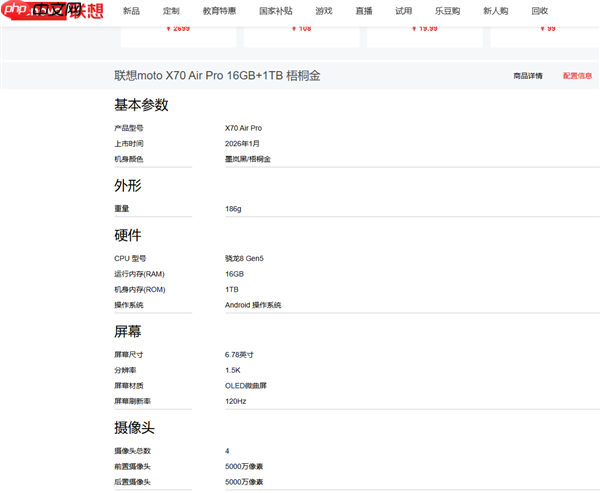Click the 摄像头总数 label
The height and width of the screenshot is (493, 600).
click(132, 451)
